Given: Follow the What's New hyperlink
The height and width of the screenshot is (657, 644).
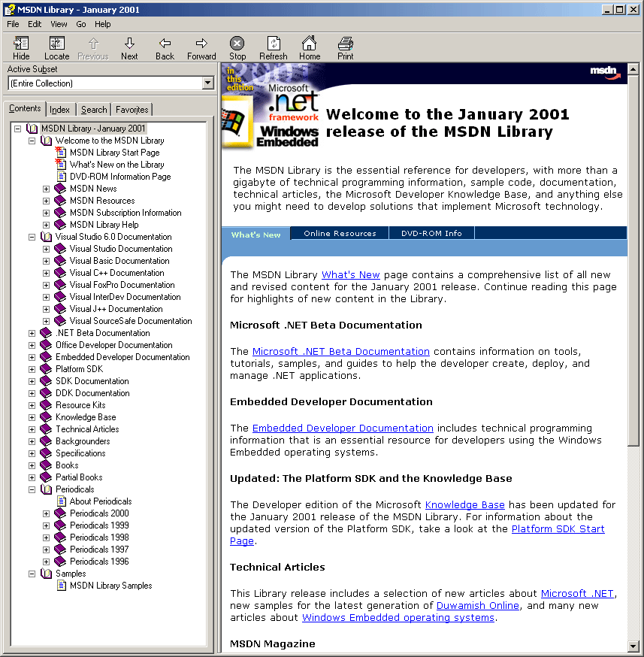Looking at the screenshot, I should pos(350,275).
